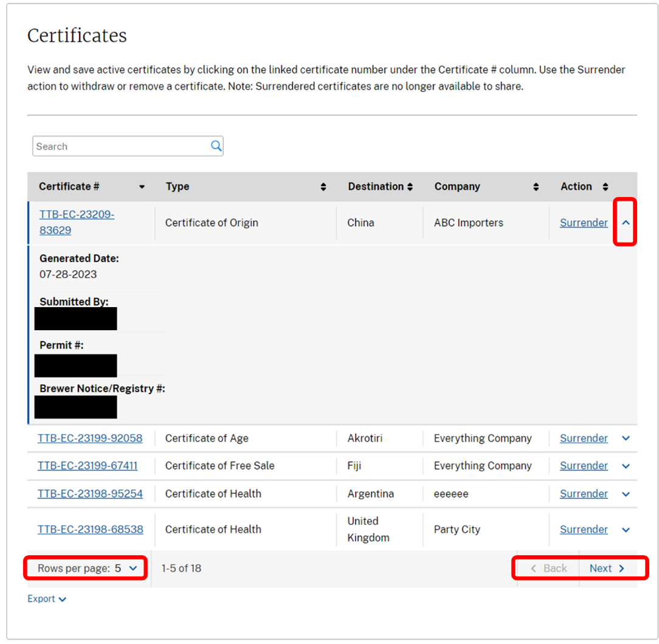Click the Company column header label
Viewport: 659px width, 644px height.
tap(457, 186)
